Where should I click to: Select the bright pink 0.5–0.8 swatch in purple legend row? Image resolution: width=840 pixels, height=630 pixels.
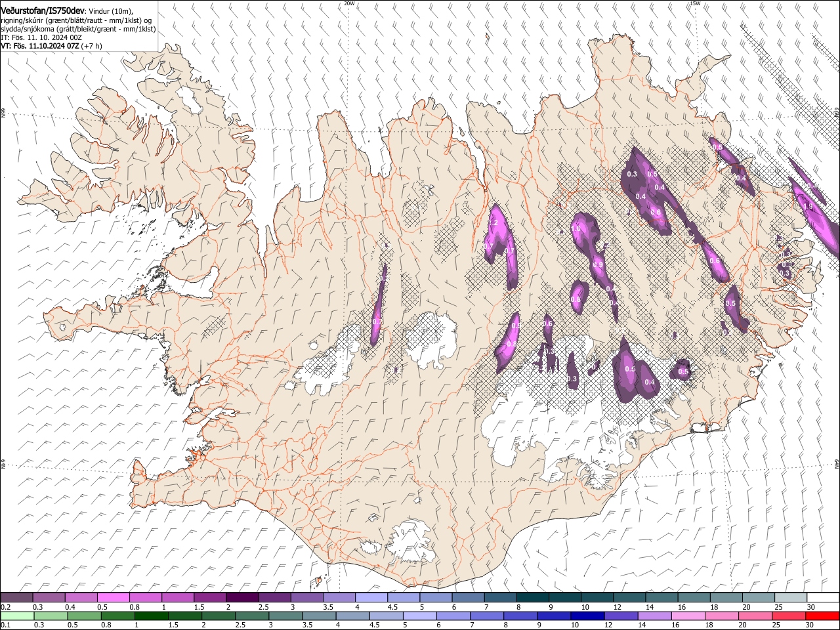pyautogui.click(x=113, y=598)
